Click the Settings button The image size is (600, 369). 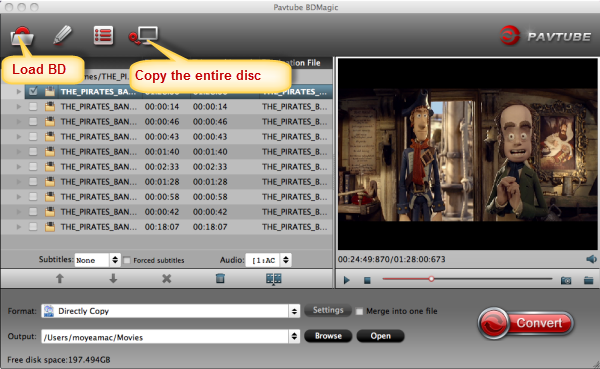click(328, 310)
